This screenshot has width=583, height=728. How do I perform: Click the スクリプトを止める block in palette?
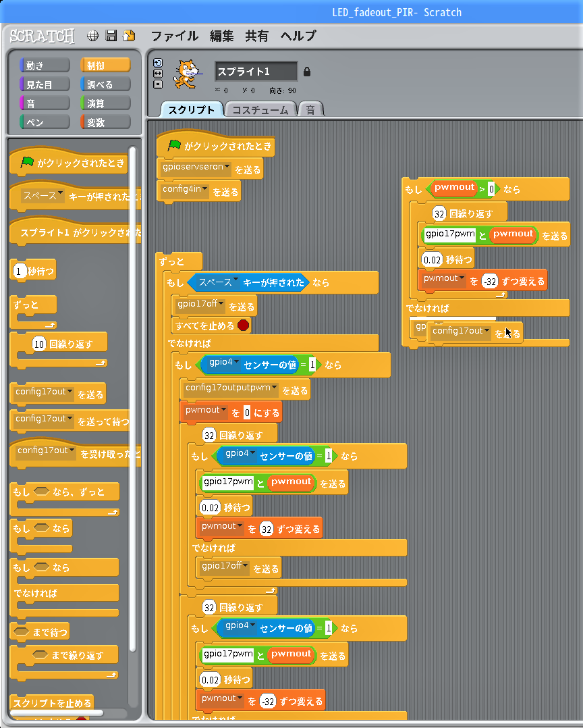point(52,703)
